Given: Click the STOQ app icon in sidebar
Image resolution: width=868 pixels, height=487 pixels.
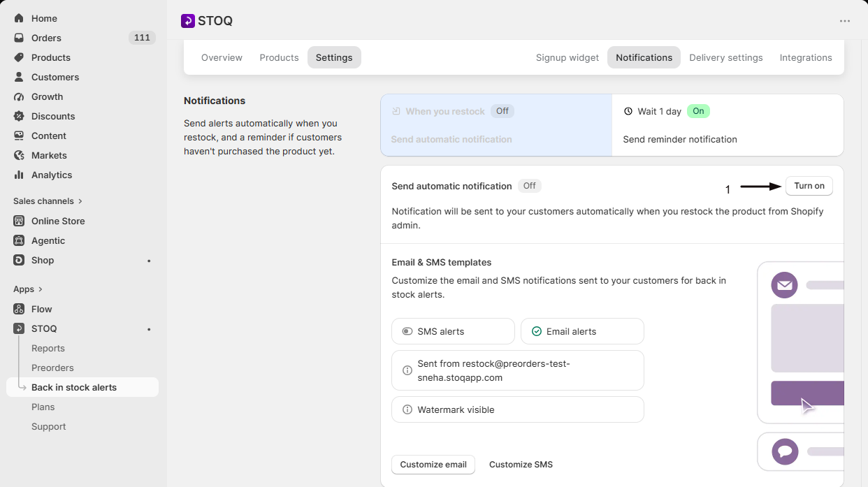Looking at the screenshot, I should pos(19,328).
